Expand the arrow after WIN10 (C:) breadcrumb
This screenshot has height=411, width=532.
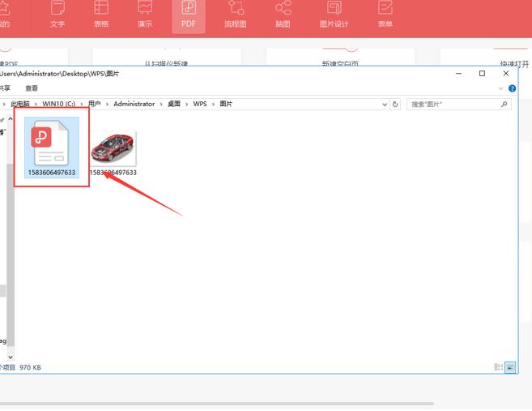click(82, 105)
